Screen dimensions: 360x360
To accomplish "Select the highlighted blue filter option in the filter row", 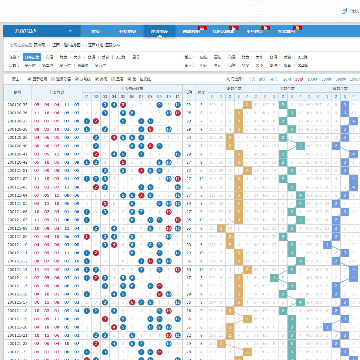I will pos(32,57).
